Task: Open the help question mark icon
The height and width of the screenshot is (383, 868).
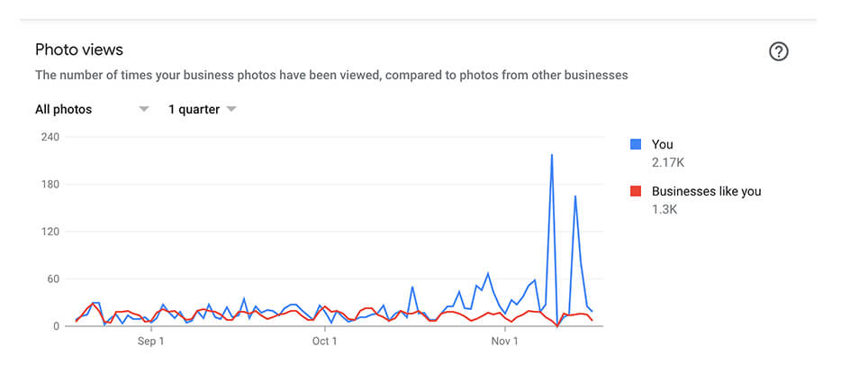Action: (x=778, y=51)
